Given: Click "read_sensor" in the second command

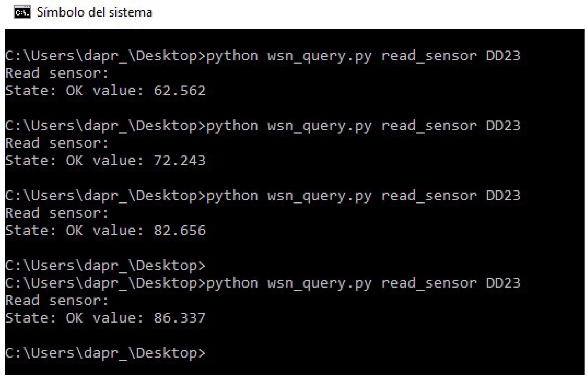Looking at the screenshot, I should tap(429, 126).
